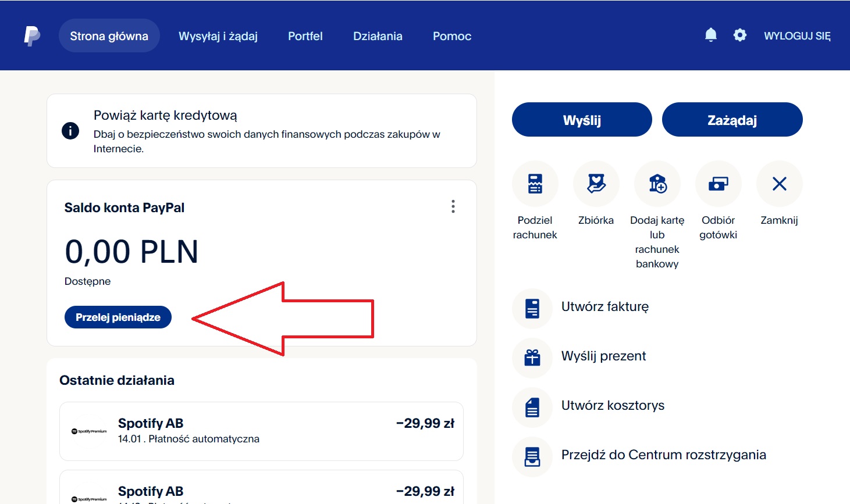
Task: Open the Działania menu item
Action: 378,35
